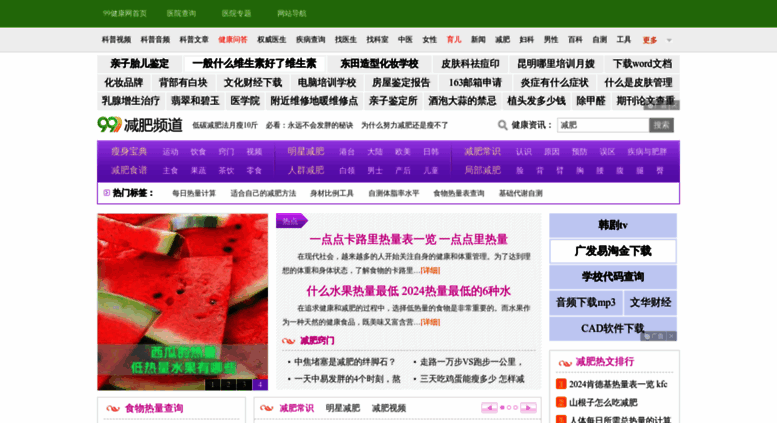This screenshot has height=423, width=777.
Task: Open 人群减肥 in purple menu
Action: click(306, 170)
